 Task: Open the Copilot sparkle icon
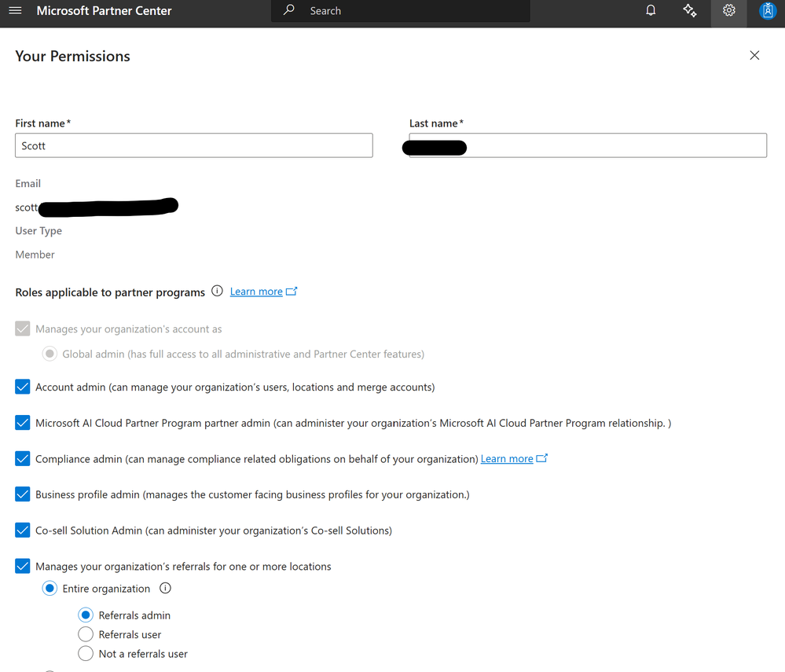click(x=690, y=10)
